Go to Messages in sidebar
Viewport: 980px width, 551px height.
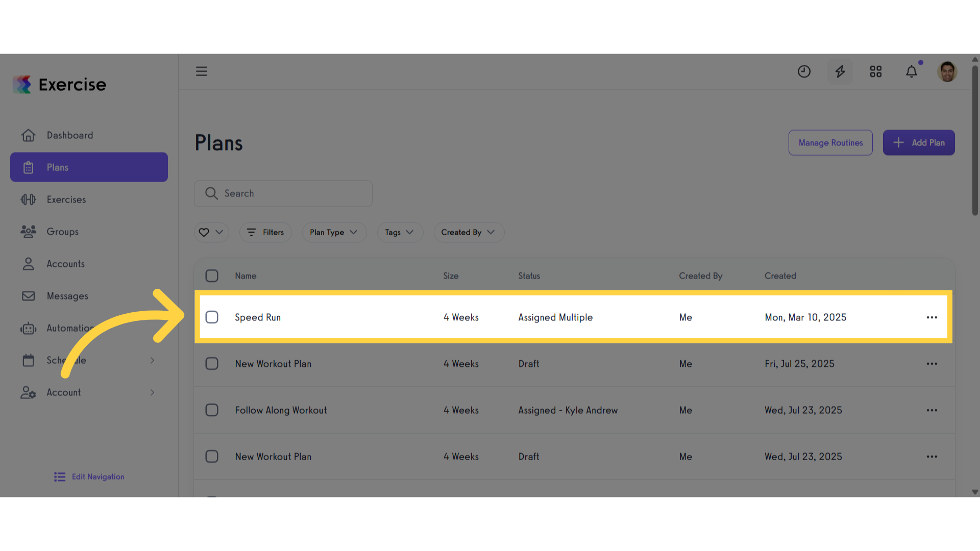89,296
